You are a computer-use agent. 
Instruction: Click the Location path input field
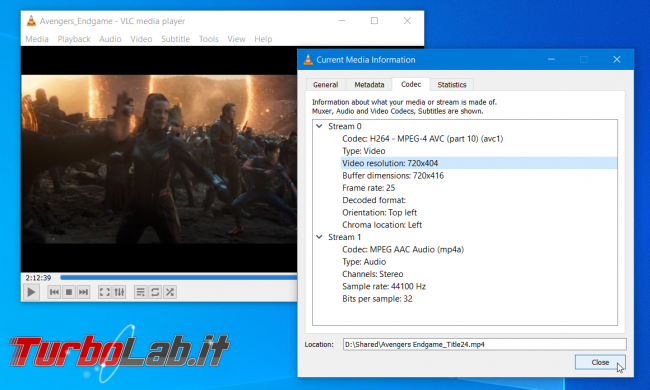(484, 344)
